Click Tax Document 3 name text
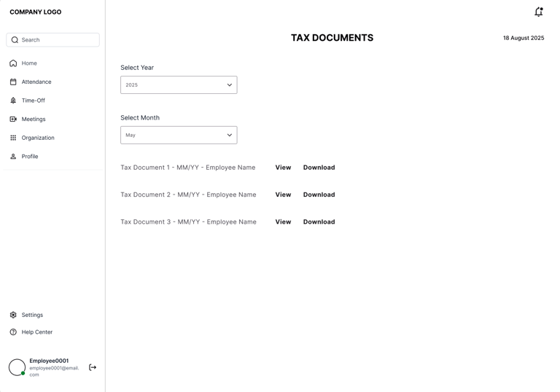The height and width of the screenshot is (392, 560). (x=188, y=222)
